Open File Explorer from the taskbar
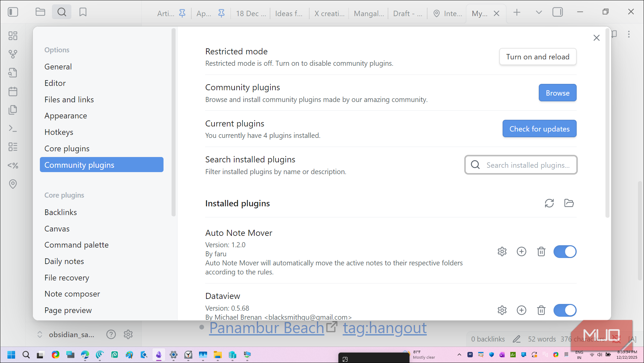The width and height of the screenshot is (644, 363). click(217, 355)
